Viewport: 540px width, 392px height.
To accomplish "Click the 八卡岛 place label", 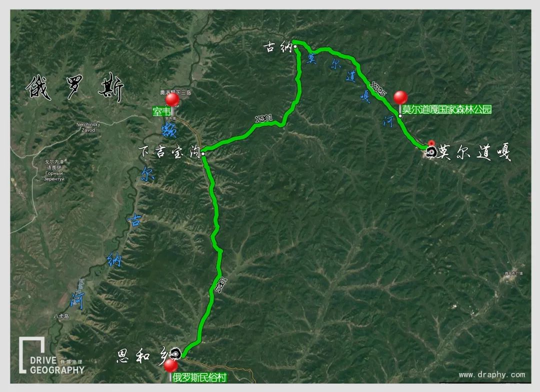I will coord(61,316).
